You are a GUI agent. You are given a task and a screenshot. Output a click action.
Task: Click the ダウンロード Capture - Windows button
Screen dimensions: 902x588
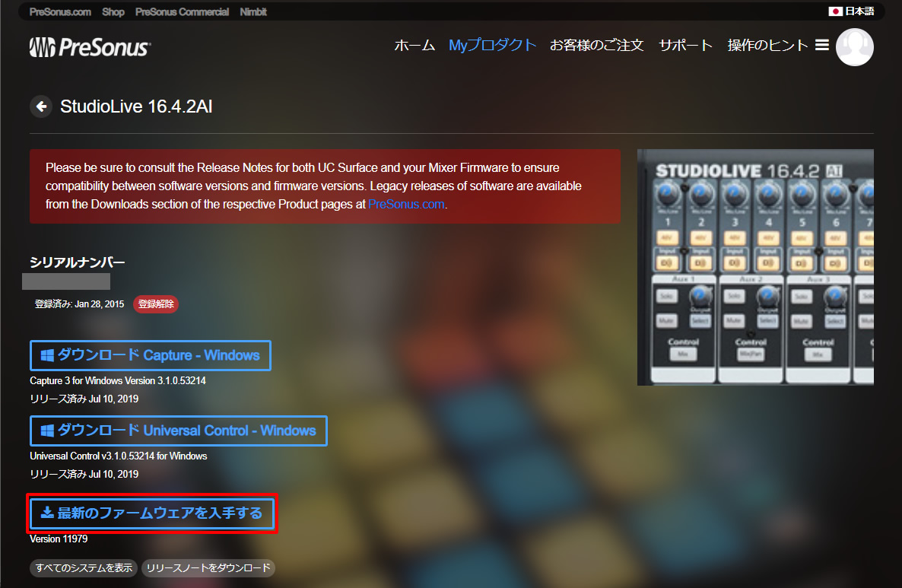pos(151,355)
